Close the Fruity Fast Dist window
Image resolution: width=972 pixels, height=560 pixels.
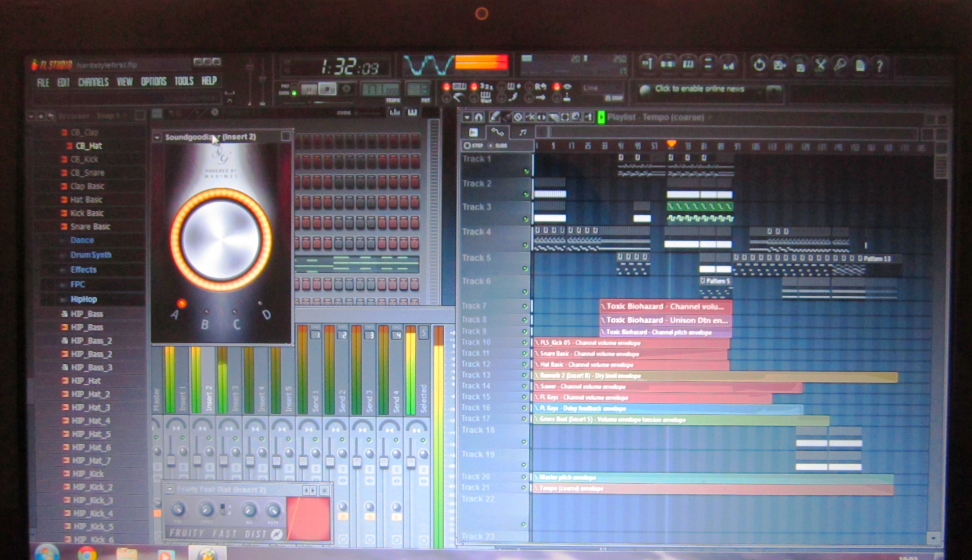click(324, 490)
